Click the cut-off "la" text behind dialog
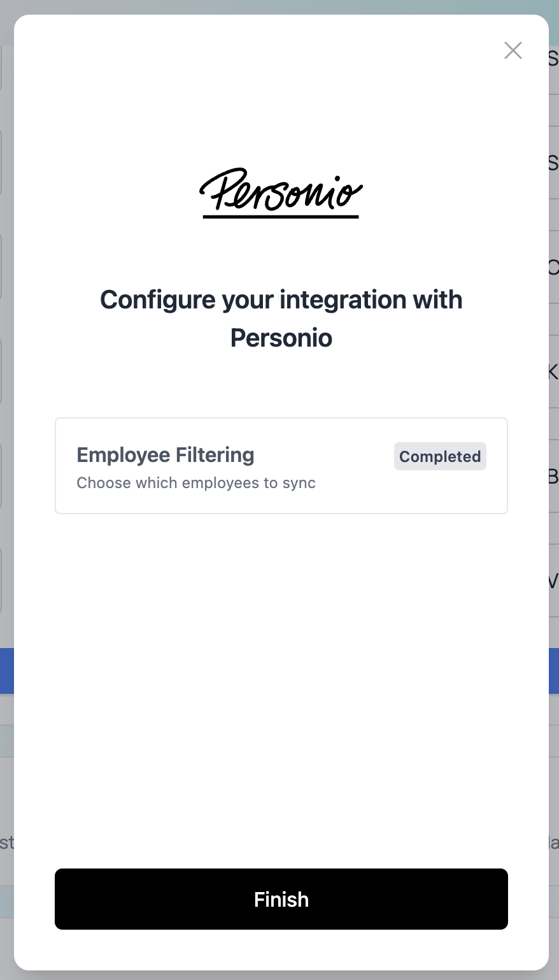The height and width of the screenshot is (980, 559). click(x=554, y=843)
